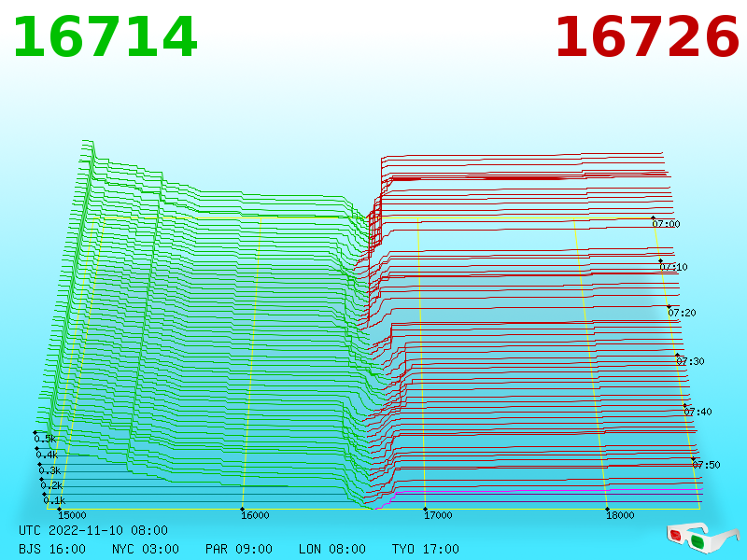Click the 0.2k volume axis label
Screen dimensions: 747x560
coord(52,486)
